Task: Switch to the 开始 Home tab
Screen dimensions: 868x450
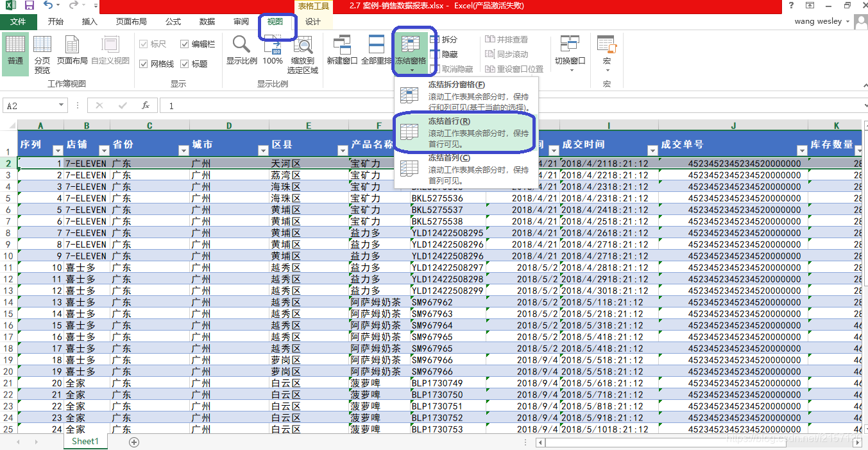Action: [56, 22]
